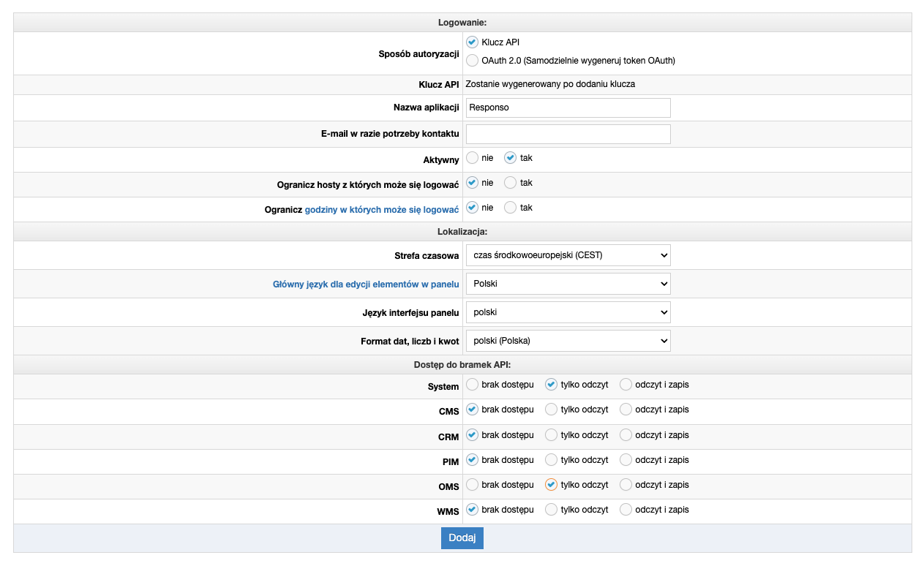924x566 pixels.
Task: Open the Główny język dla edycji link
Action: (x=366, y=284)
